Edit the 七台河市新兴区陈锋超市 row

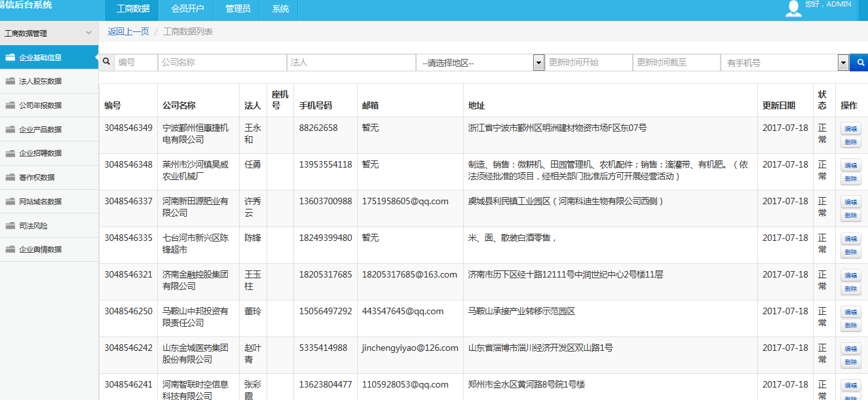point(850,239)
